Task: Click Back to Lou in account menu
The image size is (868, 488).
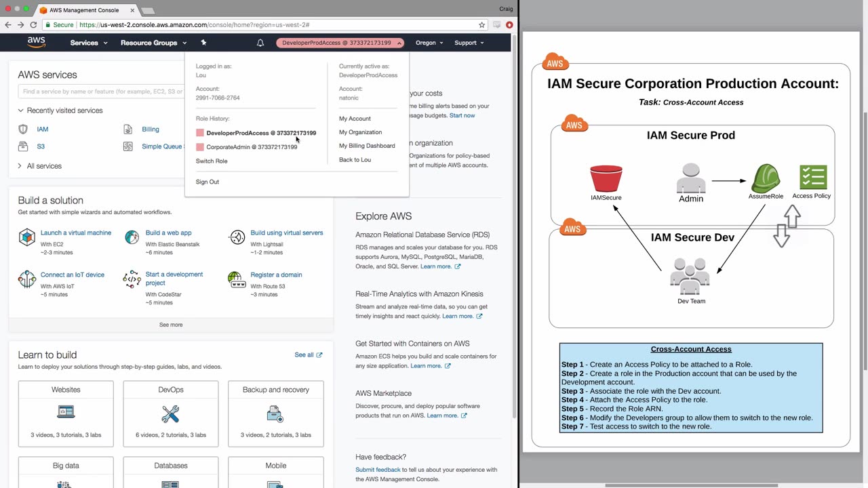Action: 355,160
